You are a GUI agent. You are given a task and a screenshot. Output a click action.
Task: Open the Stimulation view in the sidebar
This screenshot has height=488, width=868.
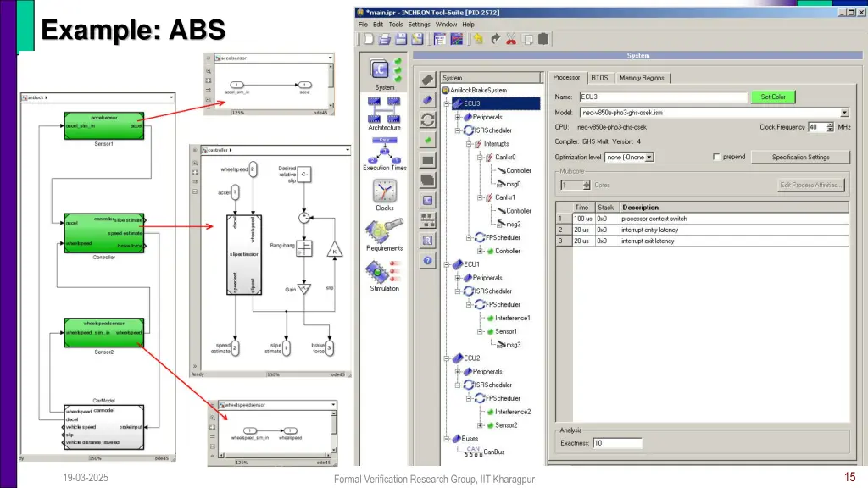coord(384,275)
